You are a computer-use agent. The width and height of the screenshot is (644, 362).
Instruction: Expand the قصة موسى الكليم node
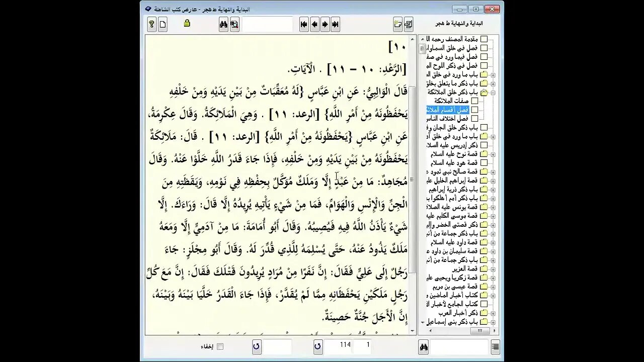click(493, 216)
